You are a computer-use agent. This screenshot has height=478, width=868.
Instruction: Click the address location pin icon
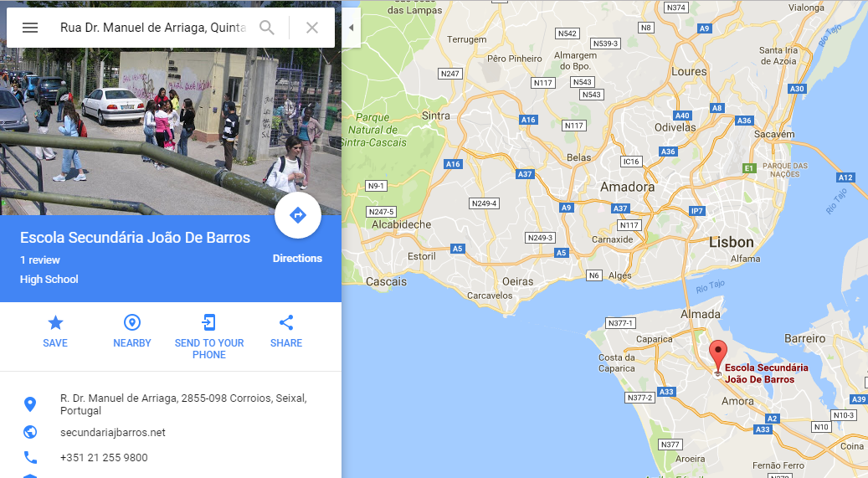point(30,404)
